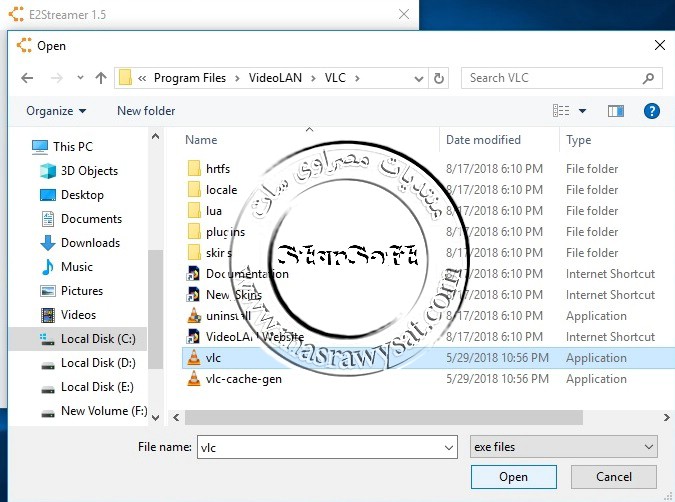The width and height of the screenshot is (675, 502).
Task: Open the File name dropdown arrow
Action: pyautogui.click(x=449, y=448)
